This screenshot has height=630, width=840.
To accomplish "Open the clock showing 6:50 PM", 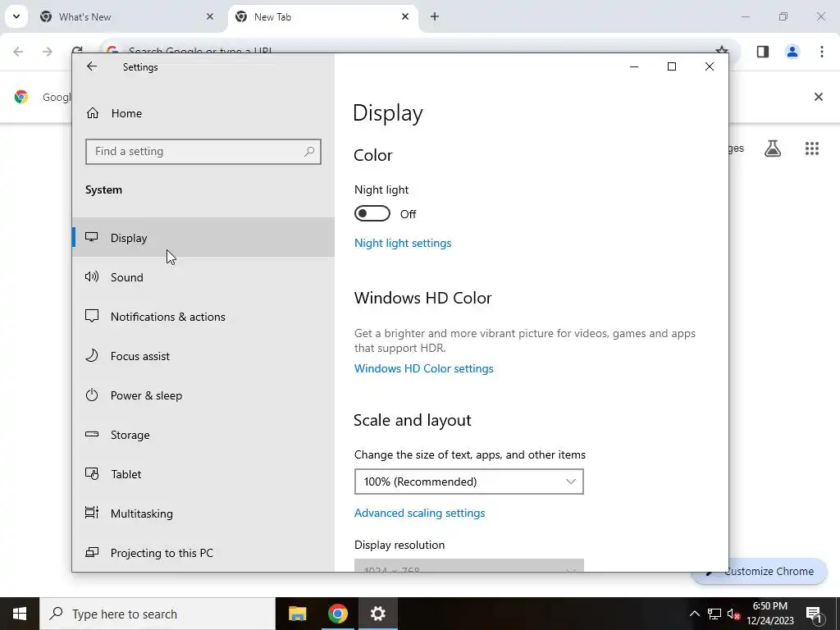I will 769,614.
